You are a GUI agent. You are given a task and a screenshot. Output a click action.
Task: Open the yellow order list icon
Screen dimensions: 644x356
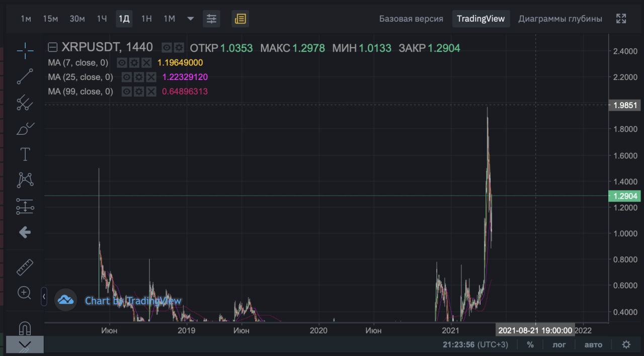(x=240, y=19)
